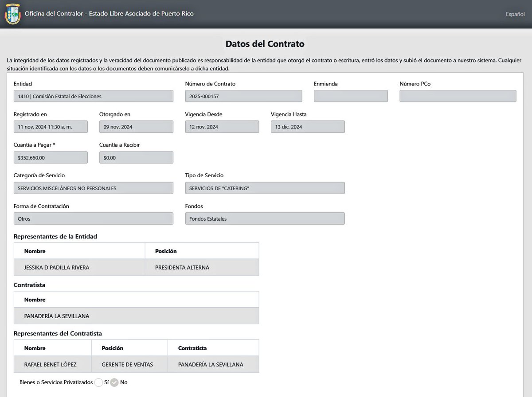The width and height of the screenshot is (532, 397).
Task: Click the RAFAEL BENET LÓPEZ cell
Action: coord(52,364)
